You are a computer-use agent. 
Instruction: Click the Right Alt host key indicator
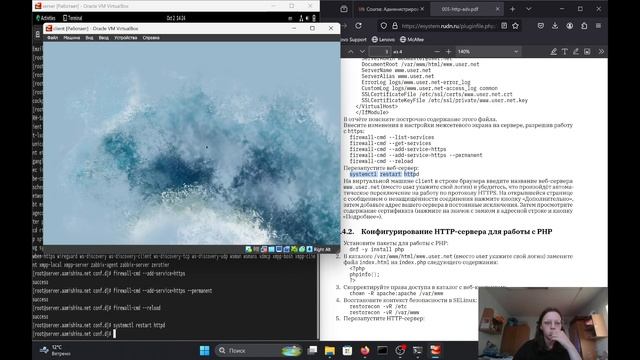point(322,249)
